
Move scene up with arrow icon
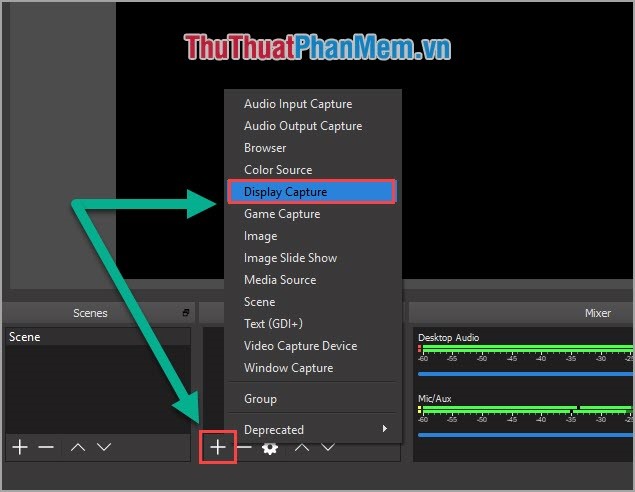click(78, 447)
